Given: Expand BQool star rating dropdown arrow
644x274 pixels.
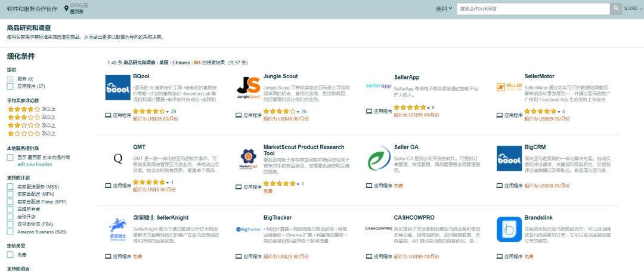Looking at the screenshot, I should pyautogui.click(x=168, y=112).
